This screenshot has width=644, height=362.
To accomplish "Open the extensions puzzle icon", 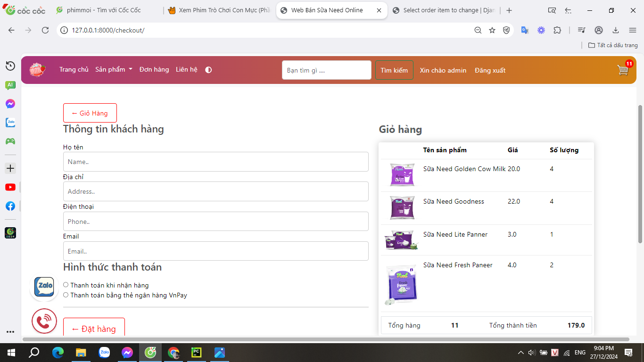I will click(x=557, y=30).
